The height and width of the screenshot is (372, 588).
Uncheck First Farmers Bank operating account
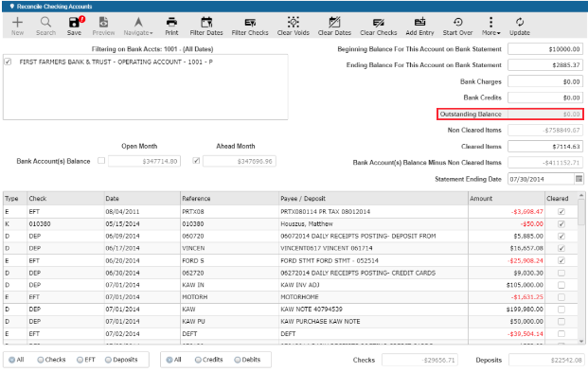8,62
